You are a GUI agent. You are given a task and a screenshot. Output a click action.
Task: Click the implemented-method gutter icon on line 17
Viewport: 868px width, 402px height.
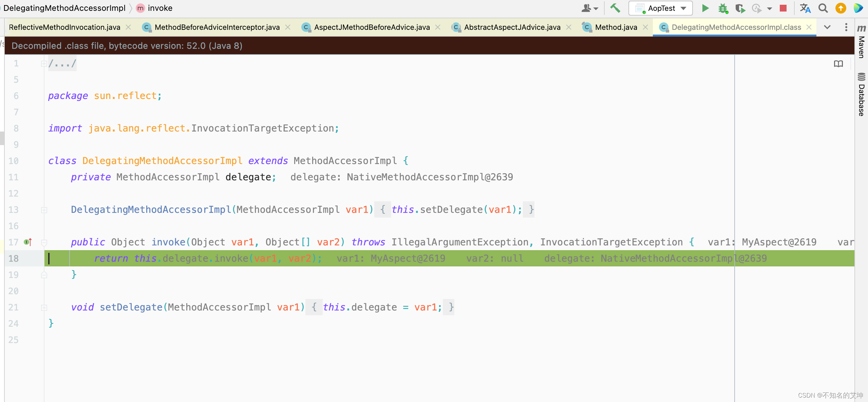[x=28, y=242]
